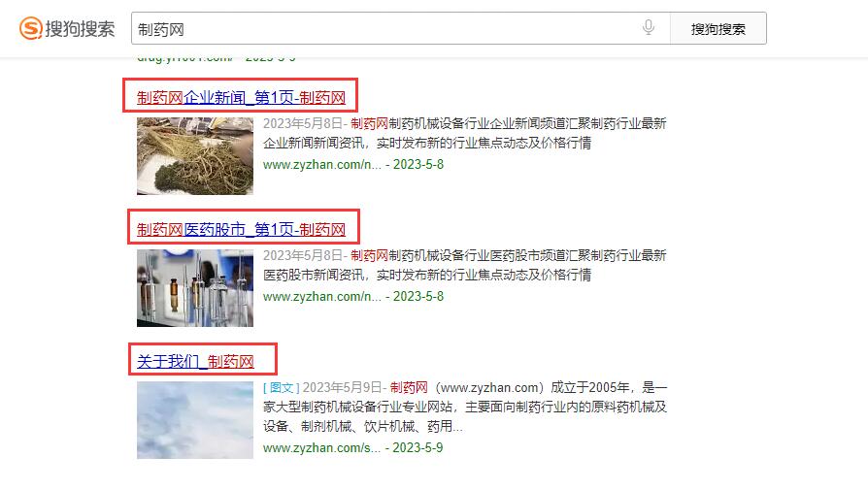868x490 pixels.
Task: Click the 搜狗搜索 search button
Action: (718, 29)
